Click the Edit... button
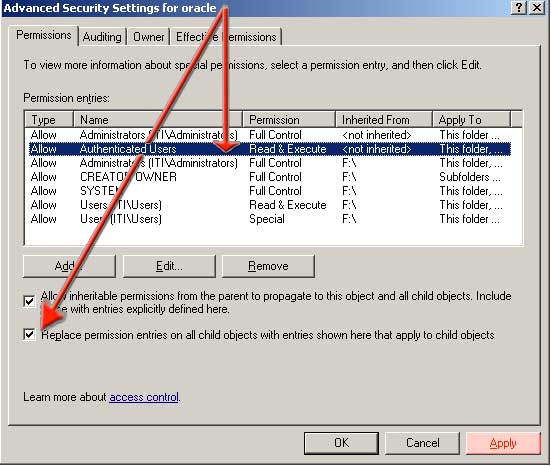This screenshot has width=551, height=466. tap(169, 266)
